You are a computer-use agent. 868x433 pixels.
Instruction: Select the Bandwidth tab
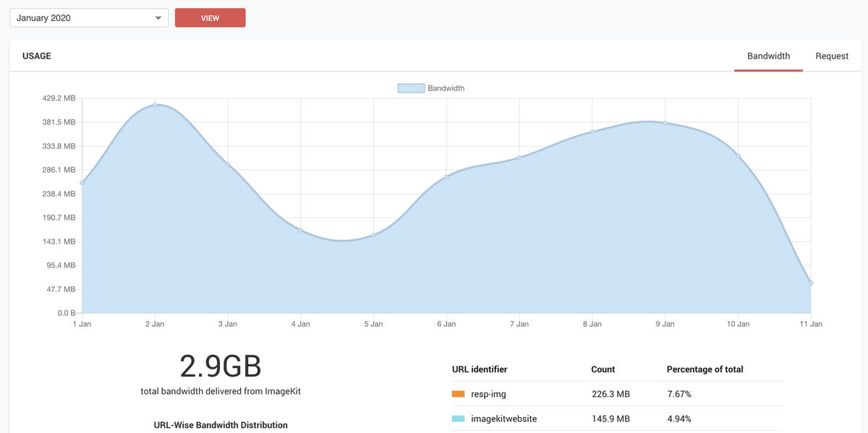(769, 56)
